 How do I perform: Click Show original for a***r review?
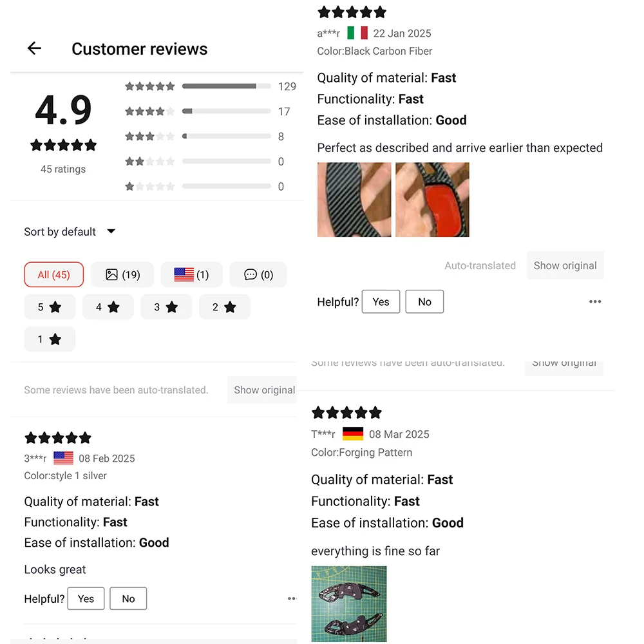(x=565, y=265)
